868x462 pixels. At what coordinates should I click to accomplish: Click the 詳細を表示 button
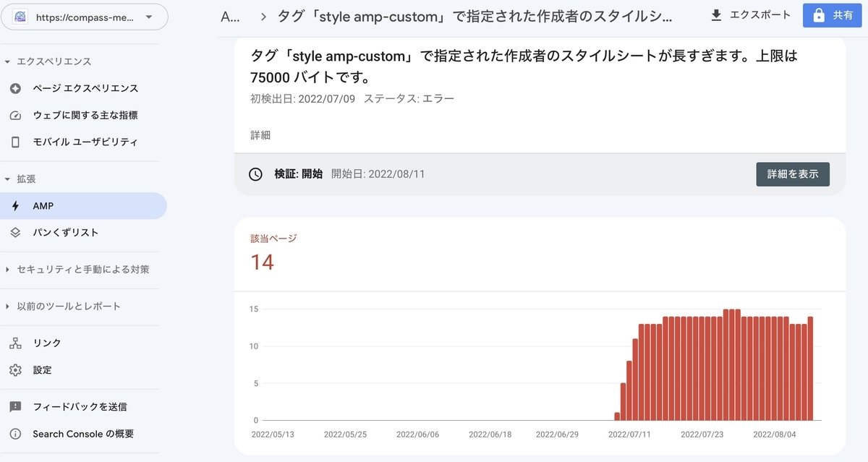(793, 174)
